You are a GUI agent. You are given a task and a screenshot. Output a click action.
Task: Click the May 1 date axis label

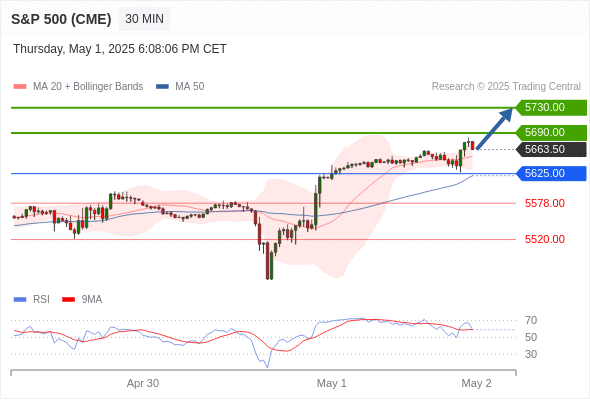point(331,383)
